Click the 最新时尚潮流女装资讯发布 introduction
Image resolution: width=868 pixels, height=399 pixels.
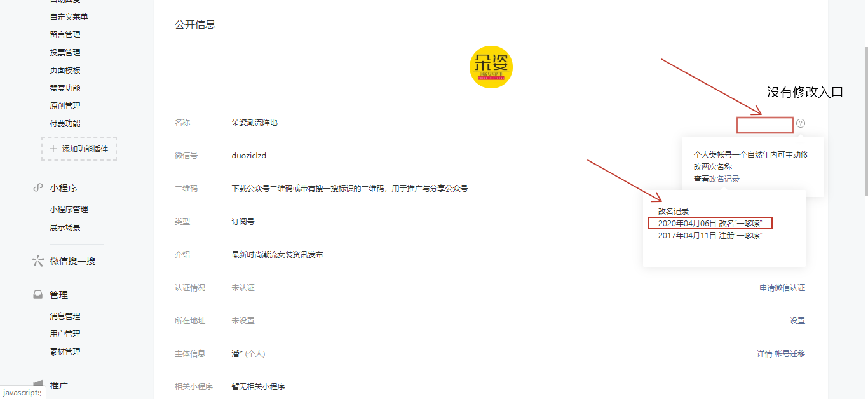point(277,255)
